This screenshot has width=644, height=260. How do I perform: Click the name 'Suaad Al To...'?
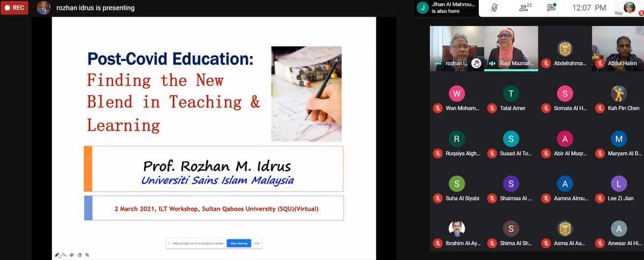click(517, 153)
